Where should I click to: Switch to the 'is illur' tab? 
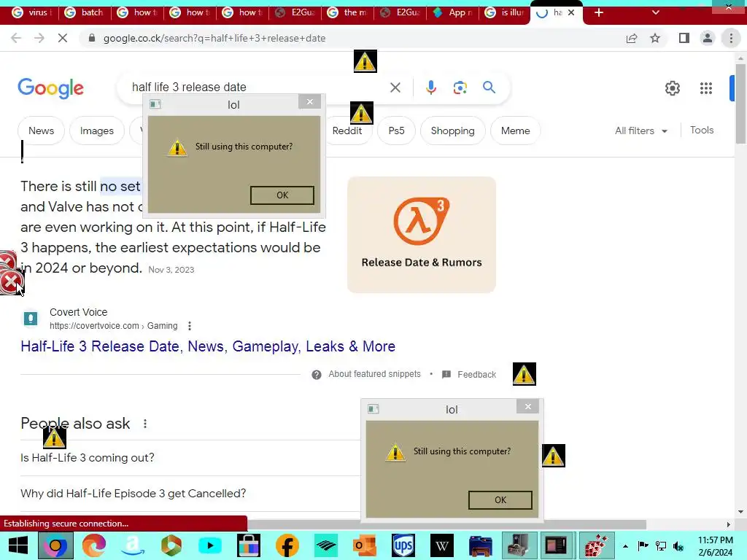point(505,12)
